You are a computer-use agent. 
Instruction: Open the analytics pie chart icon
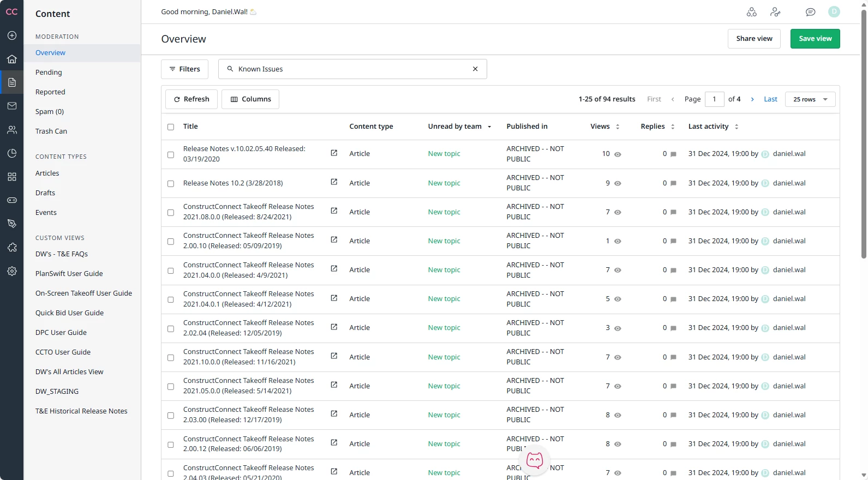(11, 153)
